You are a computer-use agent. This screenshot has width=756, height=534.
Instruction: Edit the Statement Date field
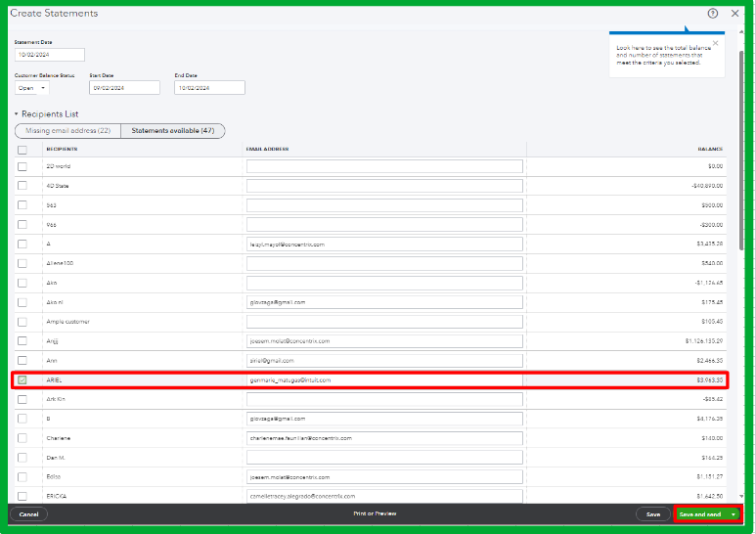click(x=50, y=55)
